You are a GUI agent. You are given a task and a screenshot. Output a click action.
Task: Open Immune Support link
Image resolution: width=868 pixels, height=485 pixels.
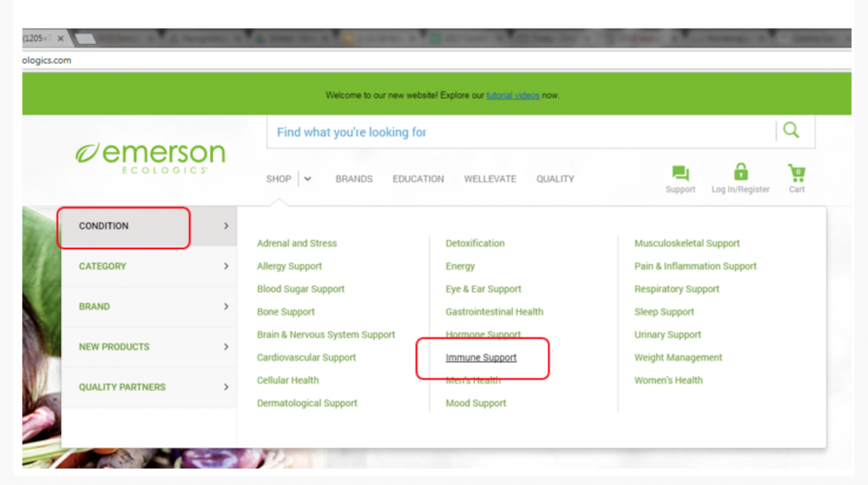(481, 358)
